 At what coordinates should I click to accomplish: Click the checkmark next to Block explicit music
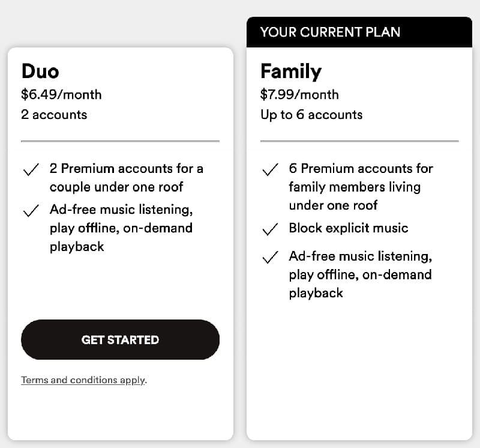(x=270, y=229)
